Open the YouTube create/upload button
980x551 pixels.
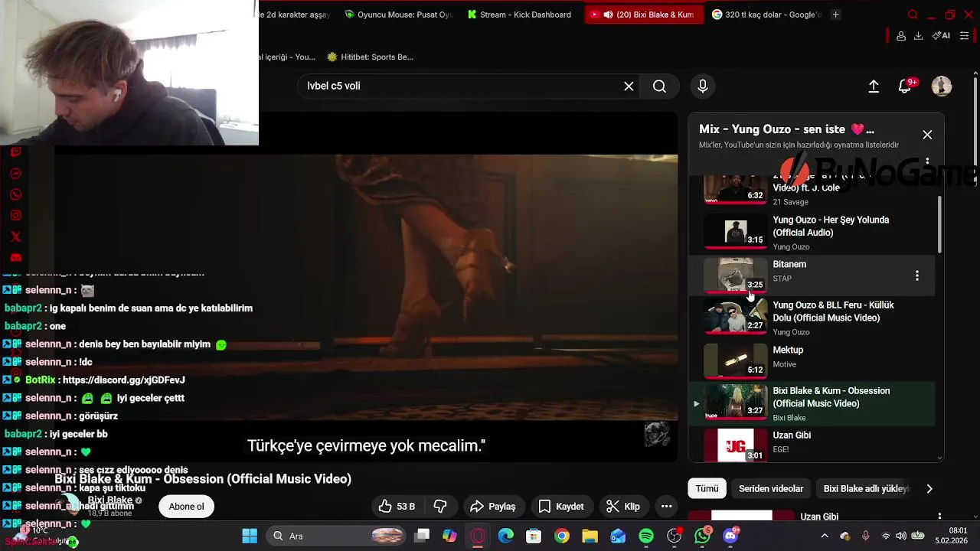click(874, 86)
